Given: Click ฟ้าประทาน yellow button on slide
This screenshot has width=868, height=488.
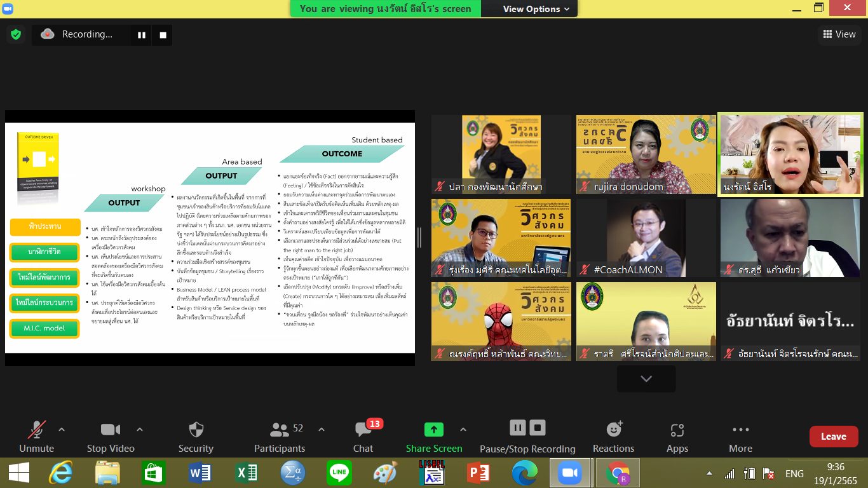Looking at the screenshot, I should pos(44,226).
